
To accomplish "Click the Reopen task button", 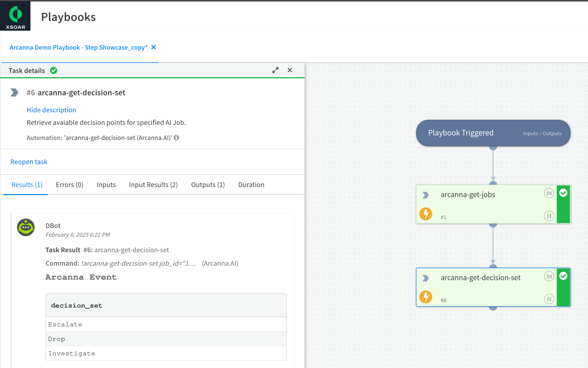I will [28, 161].
